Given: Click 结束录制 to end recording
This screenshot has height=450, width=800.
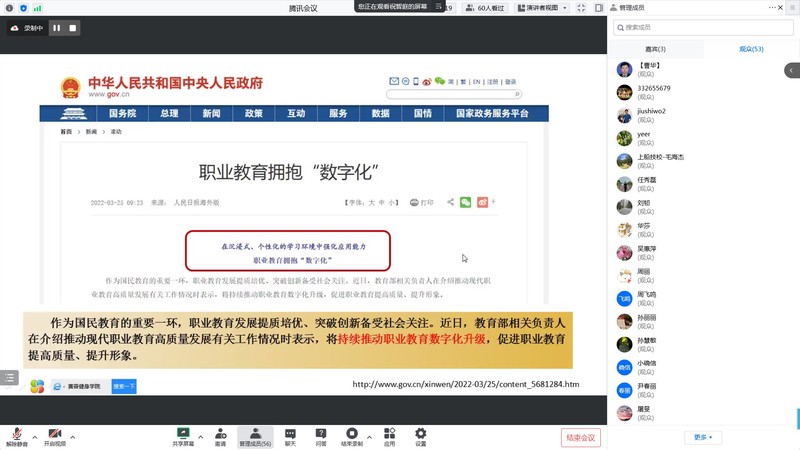Looking at the screenshot, I should (355, 436).
